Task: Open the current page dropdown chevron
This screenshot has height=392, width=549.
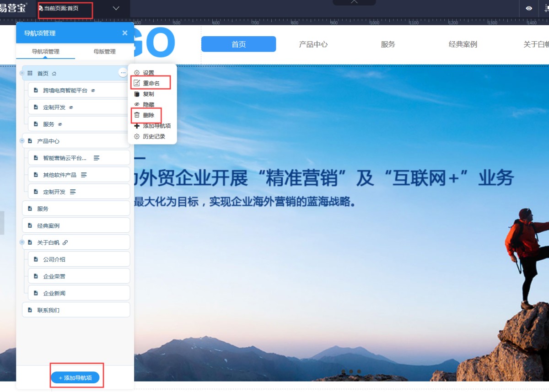Action: coord(116,8)
